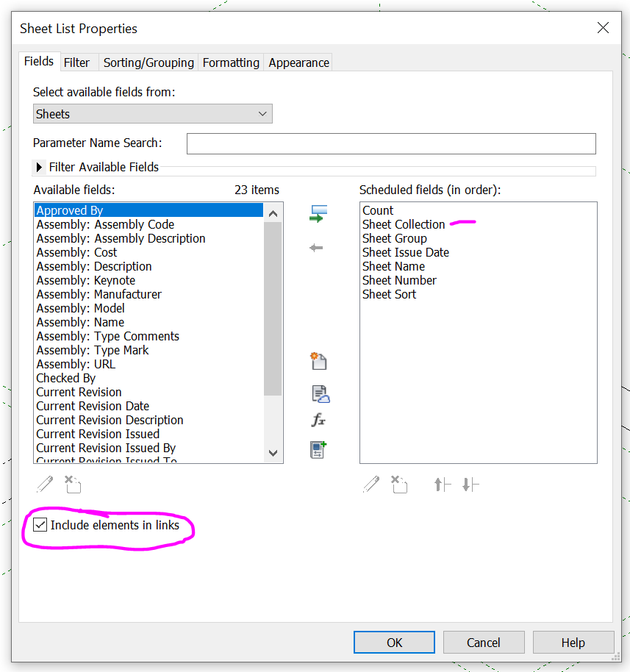Switch to the Filter tab
Screen dimensions: 630x672
pyautogui.click(x=76, y=62)
